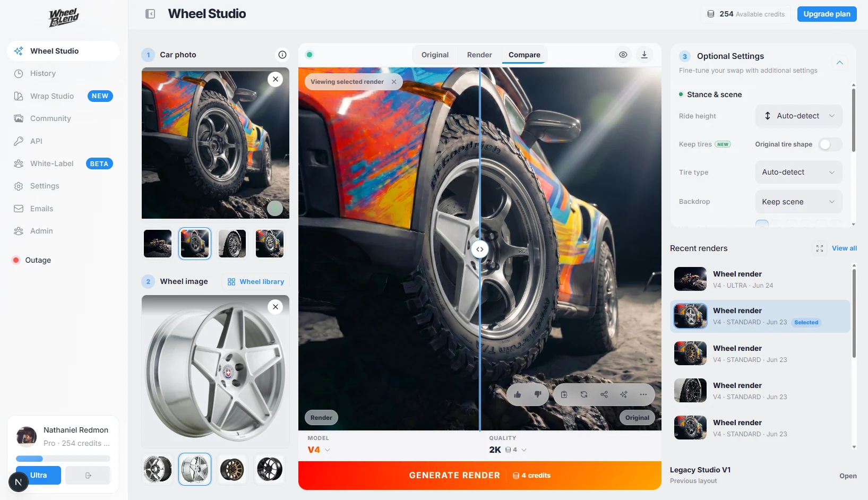Switch to the Original tab
The width and height of the screenshot is (868, 500).
pyautogui.click(x=435, y=55)
